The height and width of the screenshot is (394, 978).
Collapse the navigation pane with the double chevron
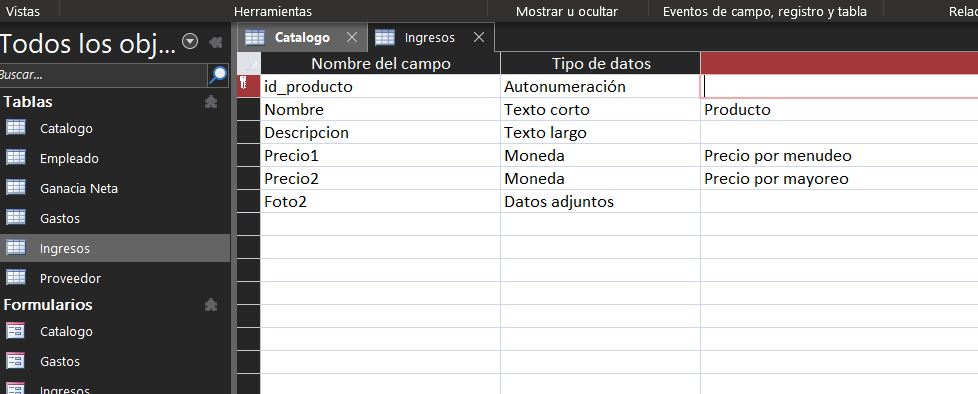pos(216,42)
